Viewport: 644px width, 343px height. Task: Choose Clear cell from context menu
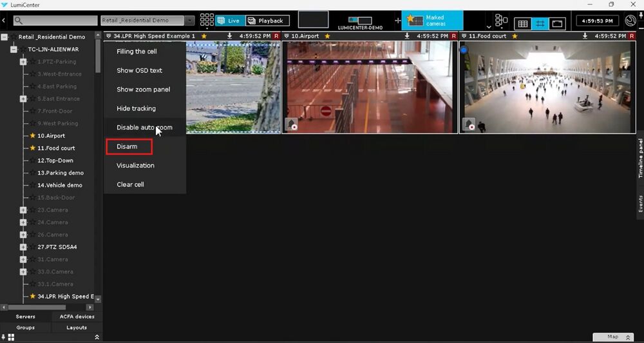pyautogui.click(x=130, y=184)
